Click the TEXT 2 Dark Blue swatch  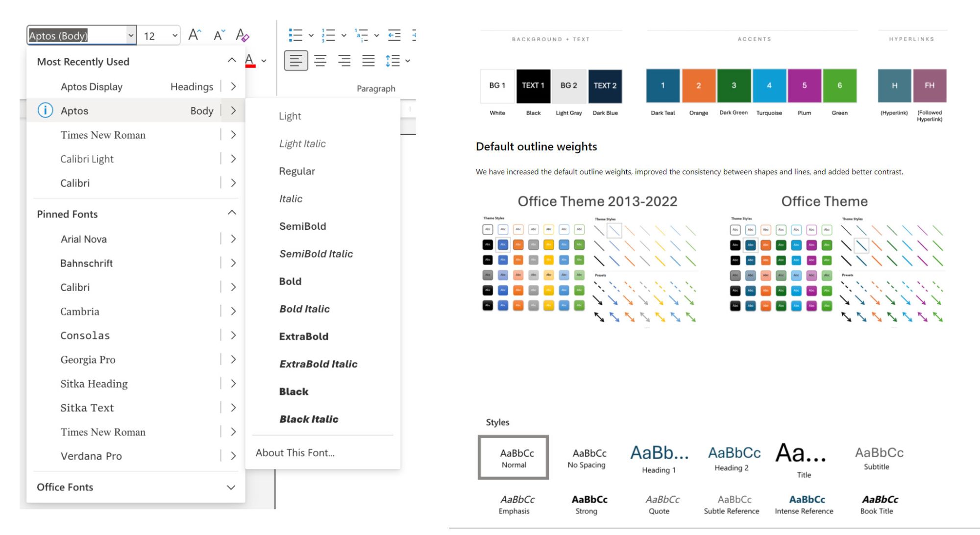605,86
